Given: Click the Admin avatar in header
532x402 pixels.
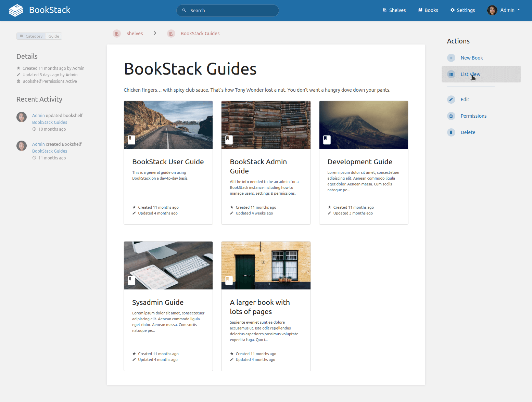Looking at the screenshot, I should (x=492, y=10).
